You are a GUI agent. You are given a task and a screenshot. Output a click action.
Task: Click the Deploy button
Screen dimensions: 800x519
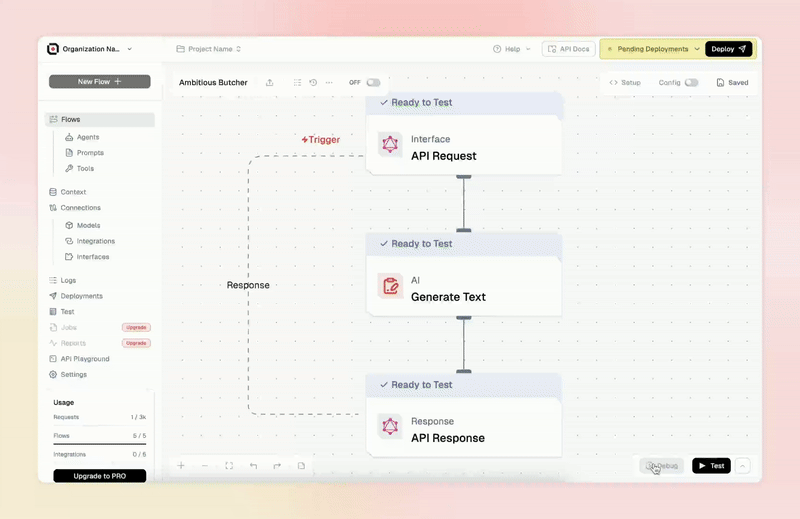click(x=729, y=49)
